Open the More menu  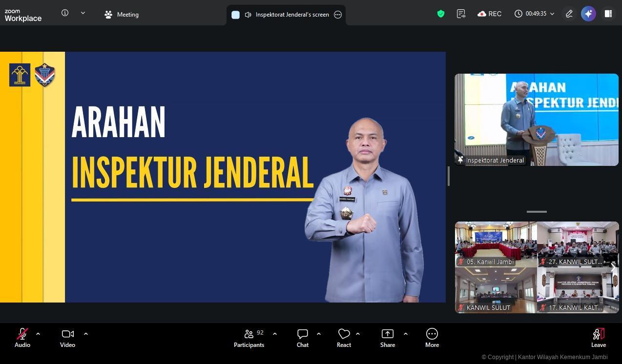coord(432,338)
